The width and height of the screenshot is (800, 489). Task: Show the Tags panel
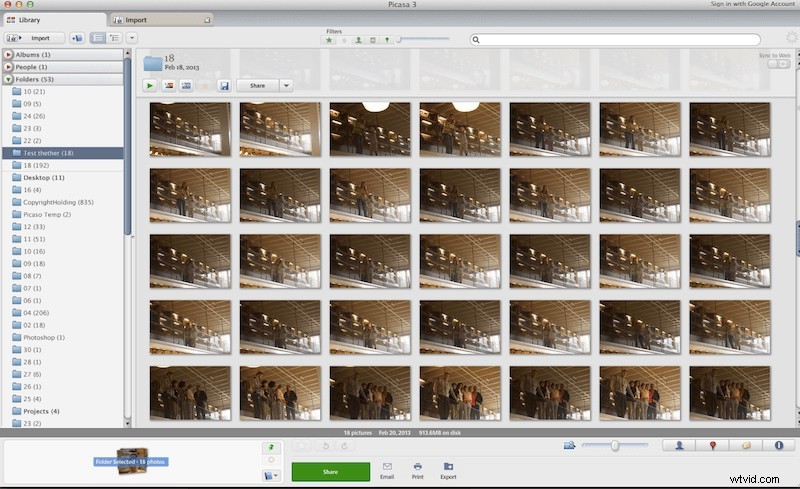[x=746, y=446]
